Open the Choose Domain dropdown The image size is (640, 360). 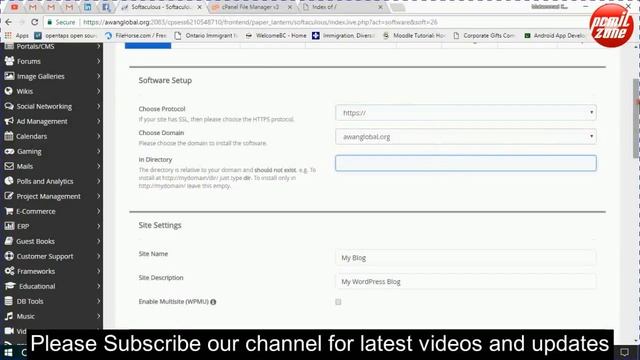466,137
